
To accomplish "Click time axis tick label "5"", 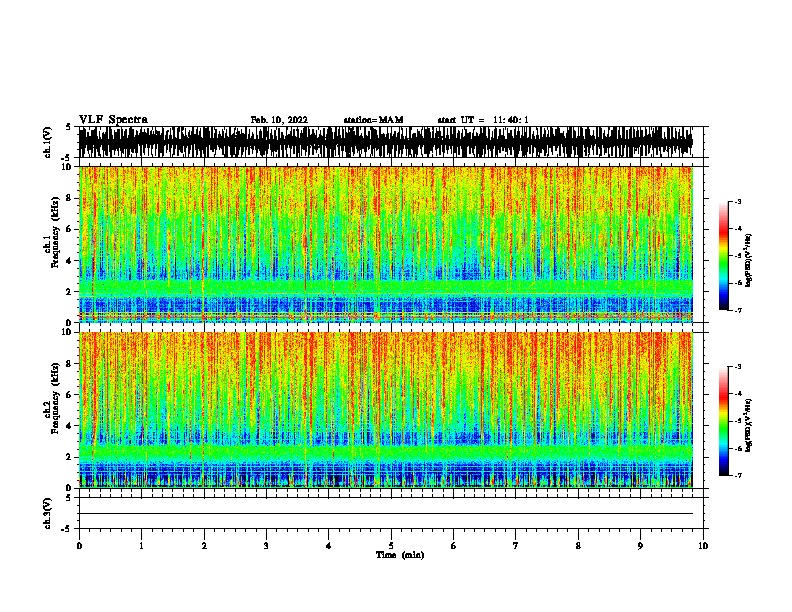I will click(x=391, y=546).
